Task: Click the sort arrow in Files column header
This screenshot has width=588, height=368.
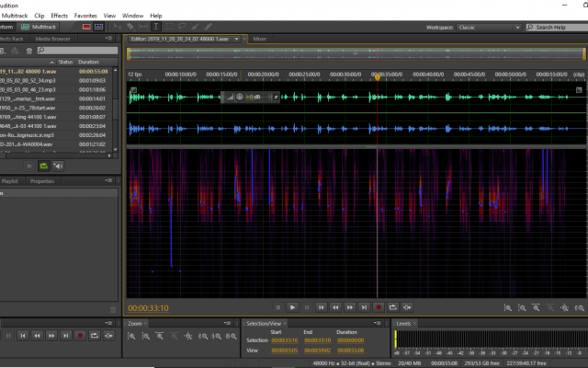Action: (x=52, y=62)
